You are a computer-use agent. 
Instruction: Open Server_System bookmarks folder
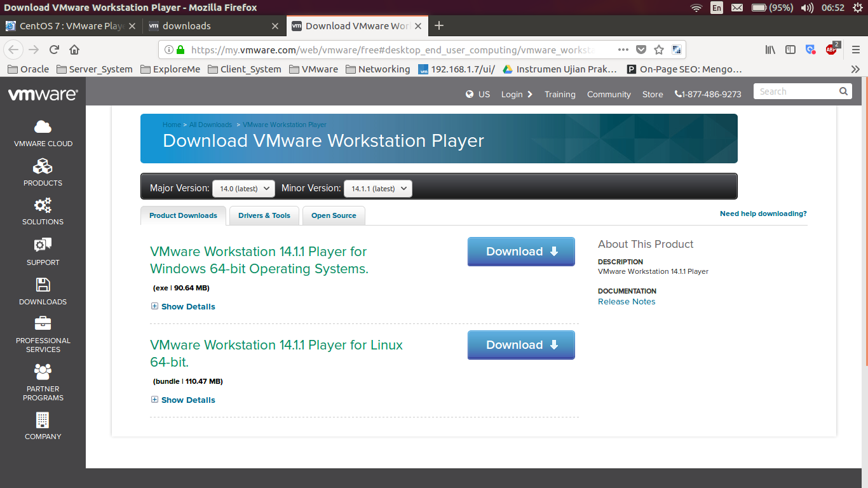94,69
